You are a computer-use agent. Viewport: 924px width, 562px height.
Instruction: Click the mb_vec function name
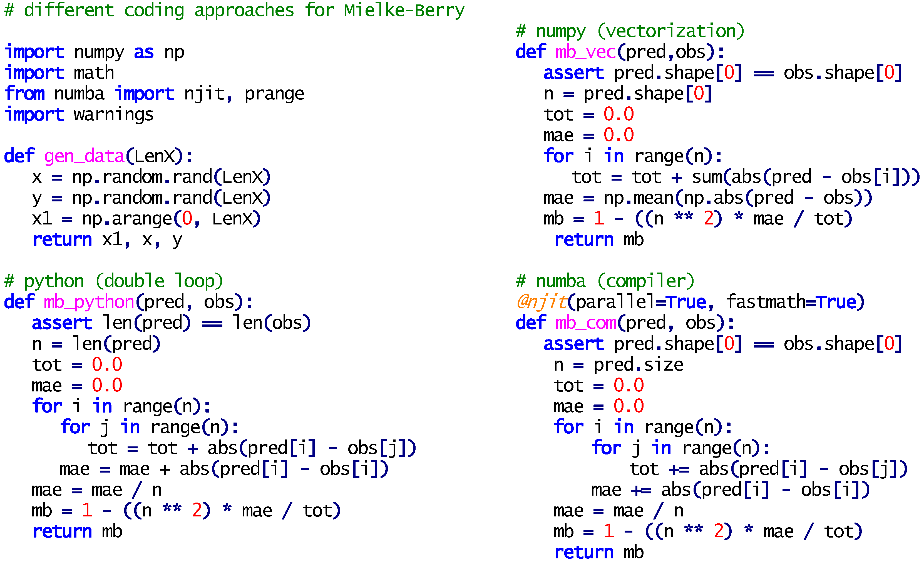tap(585, 52)
